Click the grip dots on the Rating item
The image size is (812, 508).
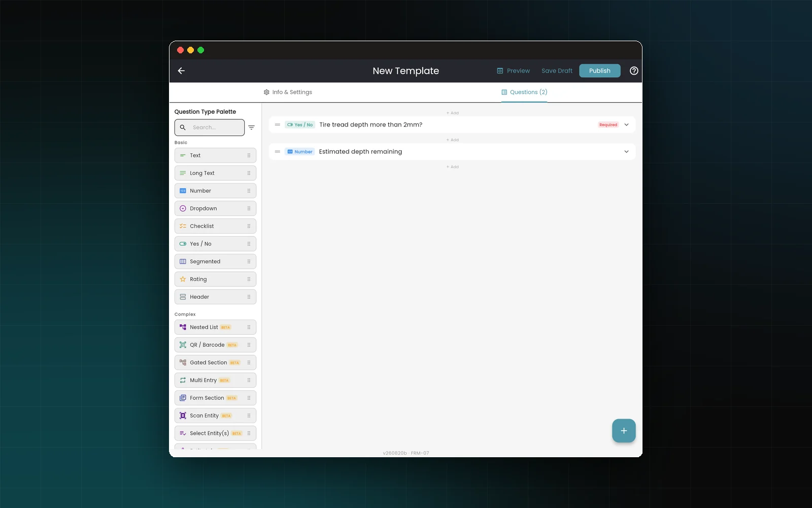pos(249,279)
